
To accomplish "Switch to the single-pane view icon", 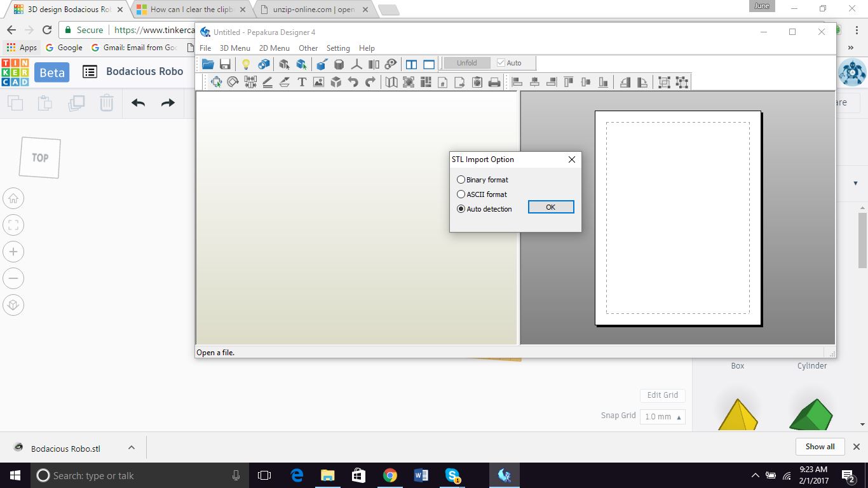I will pos(429,64).
